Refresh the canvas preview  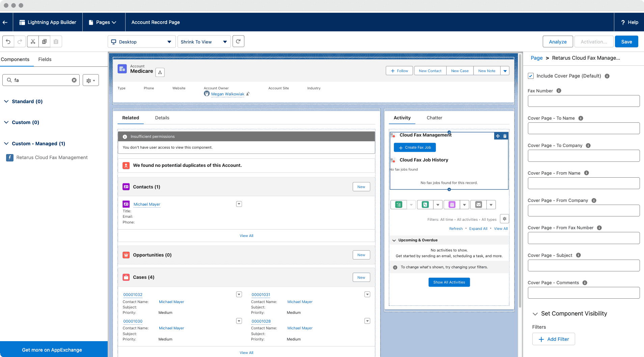point(238,41)
